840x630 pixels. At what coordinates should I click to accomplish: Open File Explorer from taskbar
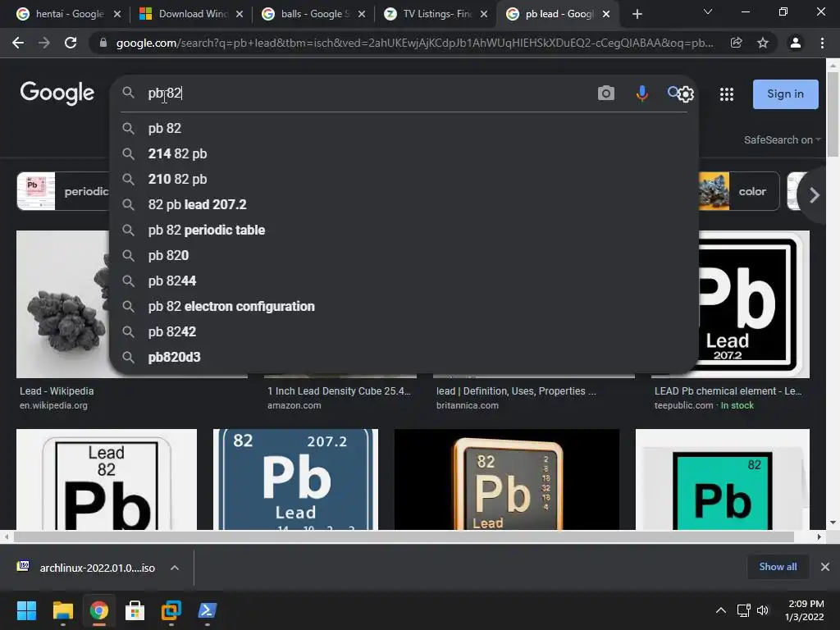click(x=62, y=610)
